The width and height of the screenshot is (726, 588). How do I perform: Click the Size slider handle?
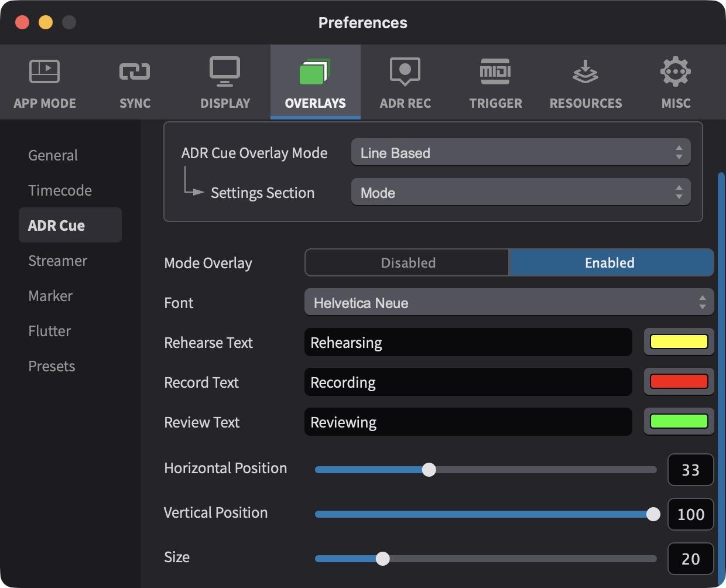click(383, 559)
